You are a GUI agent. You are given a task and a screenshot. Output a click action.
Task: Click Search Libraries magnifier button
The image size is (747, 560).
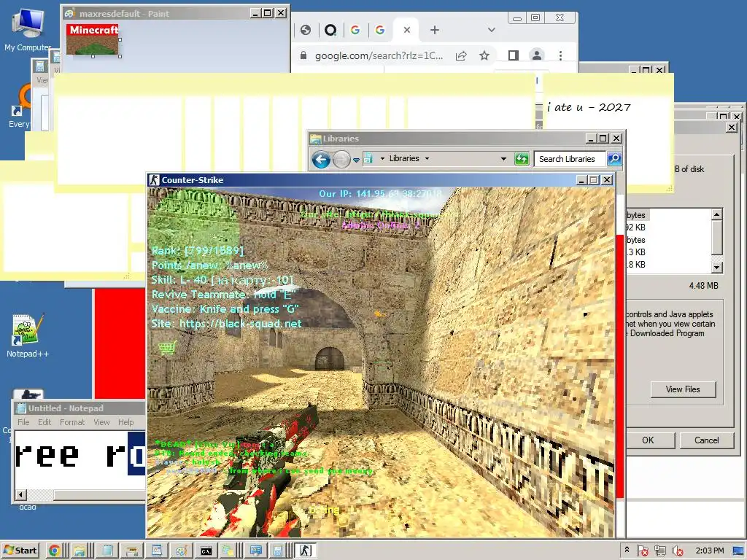[x=614, y=158]
